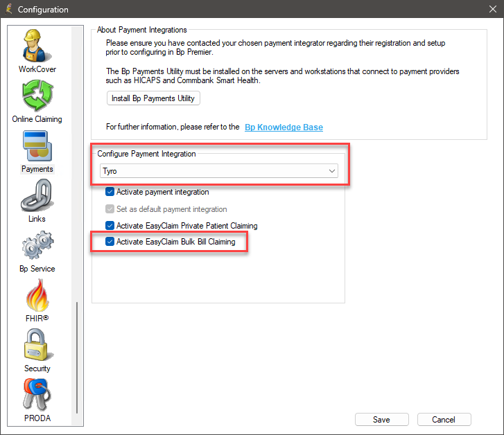Image resolution: width=504 pixels, height=435 pixels.
Task: Expand the Tyro payment integration dropdown
Action: point(331,171)
